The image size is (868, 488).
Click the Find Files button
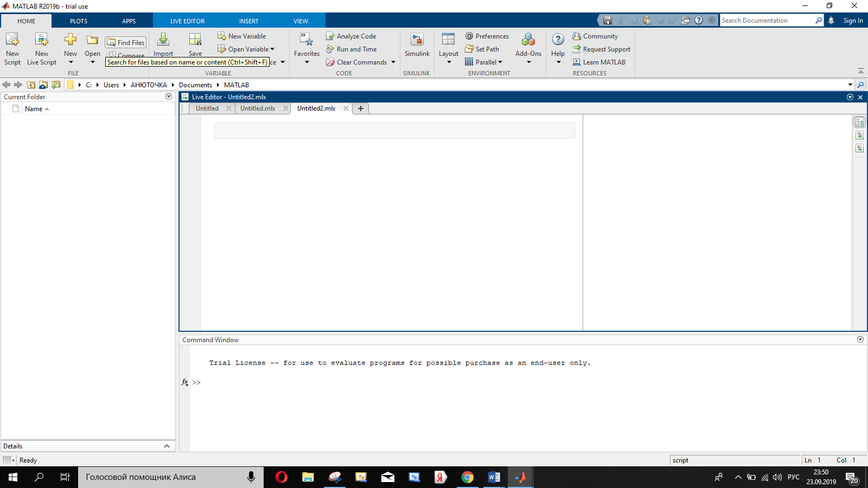[x=126, y=42]
